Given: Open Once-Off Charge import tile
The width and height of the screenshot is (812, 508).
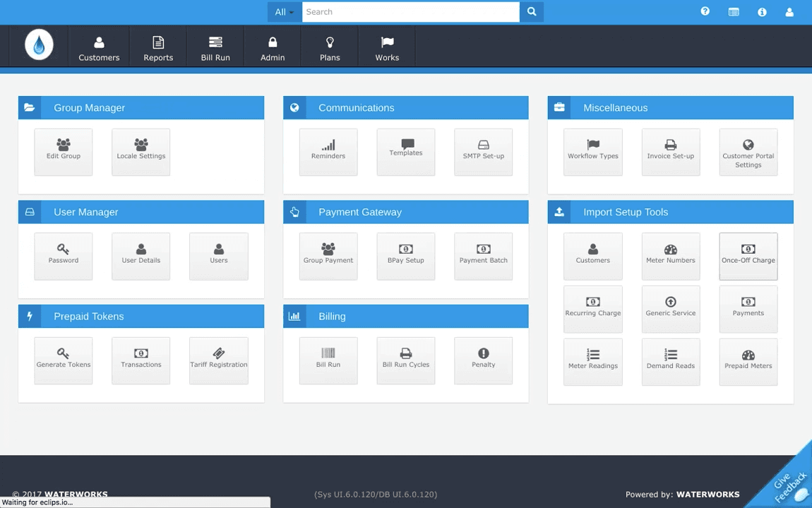Looking at the screenshot, I should (x=748, y=256).
